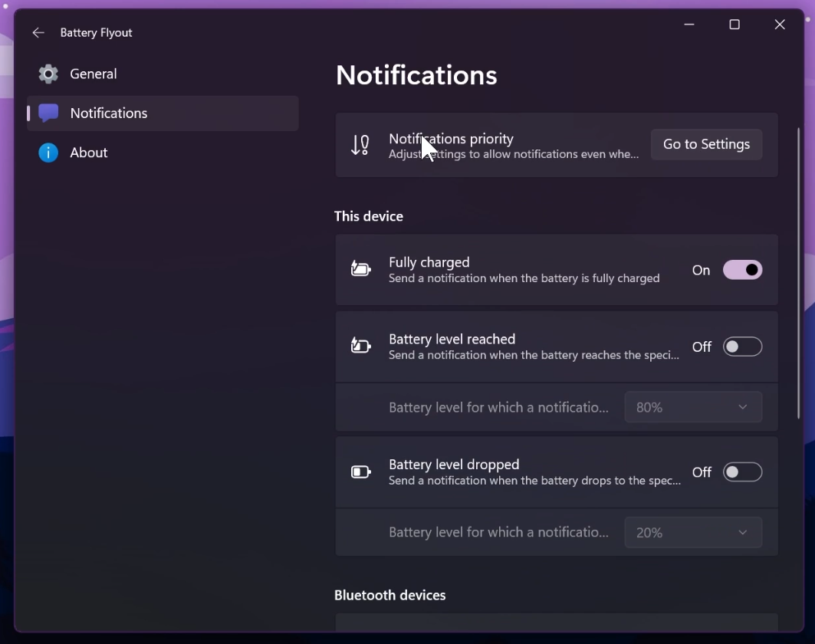Screen dimensions: 815x644
Task: Click the Battery level dropped battery icon
Action: tap(360, 472)
